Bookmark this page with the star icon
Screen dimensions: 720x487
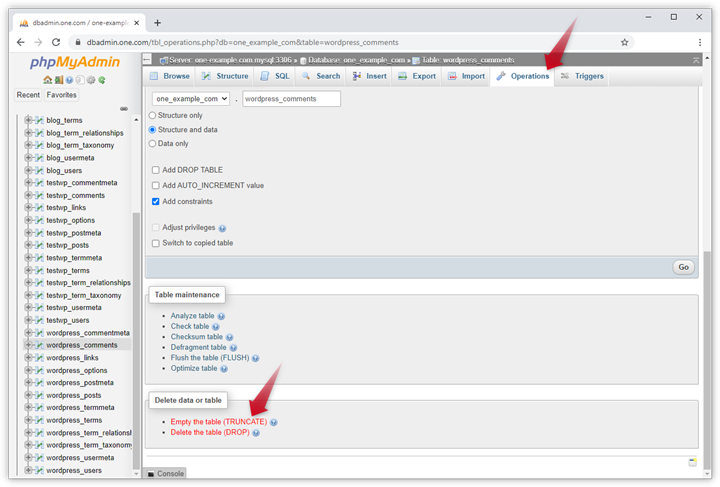coord(625,42)
